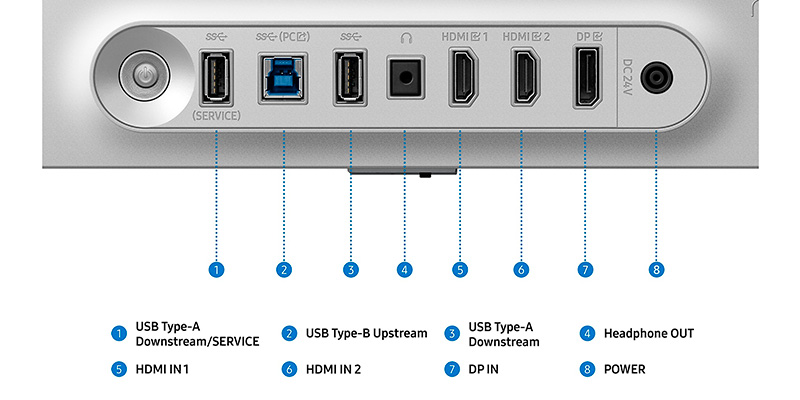Click the 'USB Type-B Upstream' legend label
800x400 pixels.
[x=366, y=334]
